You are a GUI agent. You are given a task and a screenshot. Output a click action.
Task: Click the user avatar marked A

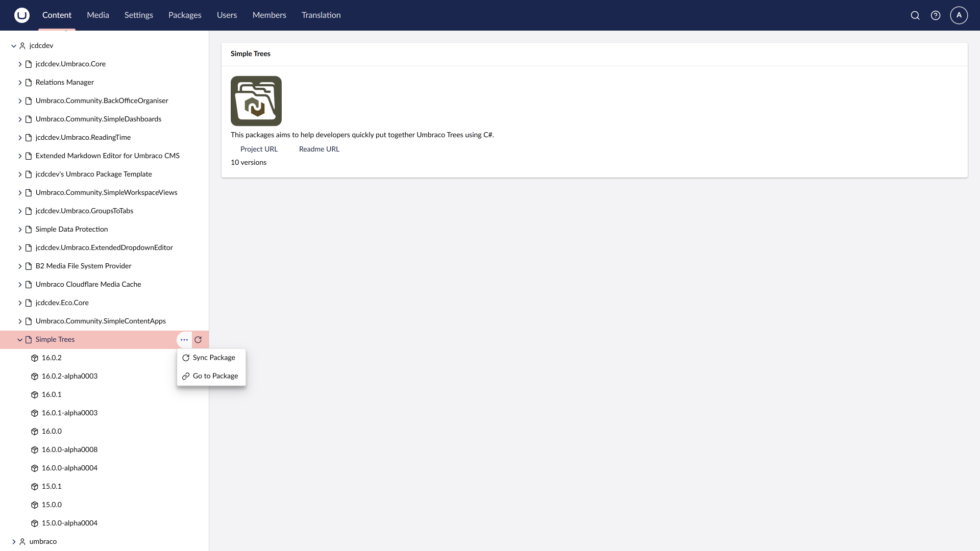(x=958, y=15)
